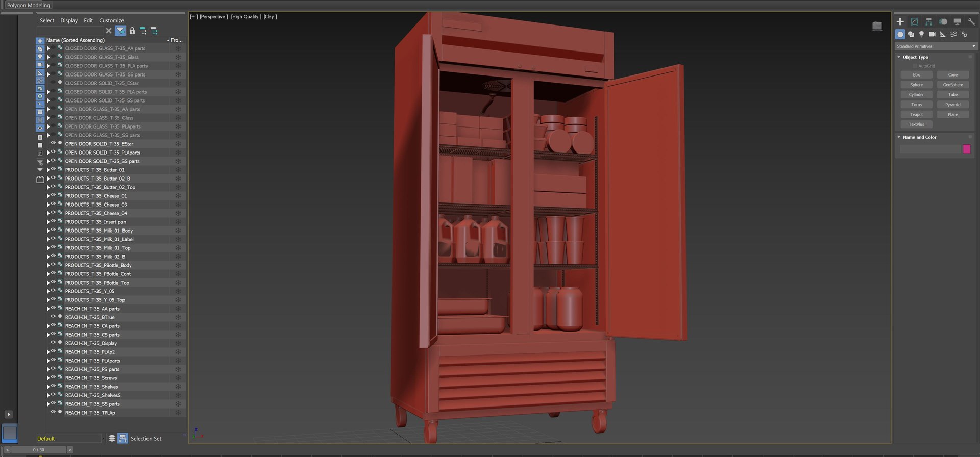Image resolution: width=980 pixels, height=457 pixels.
Task: Hide OPEN DOOR SOLID_T-35_EStar via eye icon
Action: 53,143
